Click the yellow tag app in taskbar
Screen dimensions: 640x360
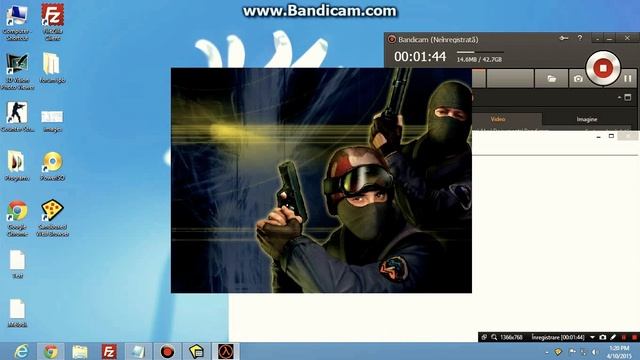pos(196,351)
